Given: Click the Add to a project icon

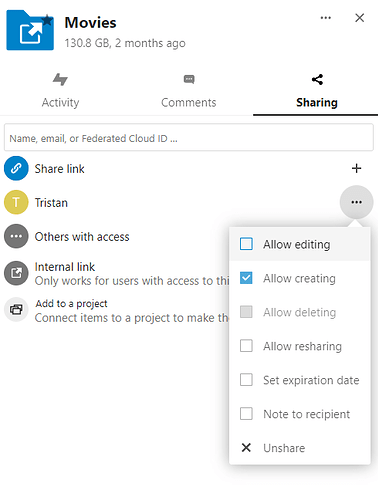Looking at the screenshot, I should coord(16,310).
